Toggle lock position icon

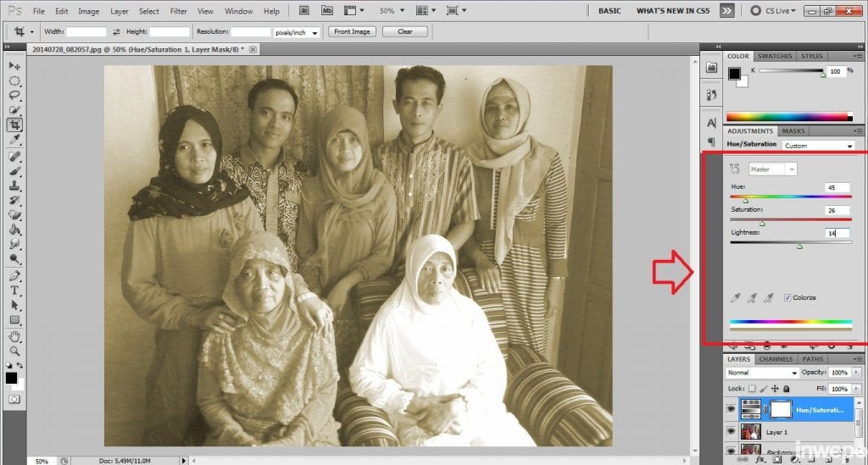tap(775, 389)
